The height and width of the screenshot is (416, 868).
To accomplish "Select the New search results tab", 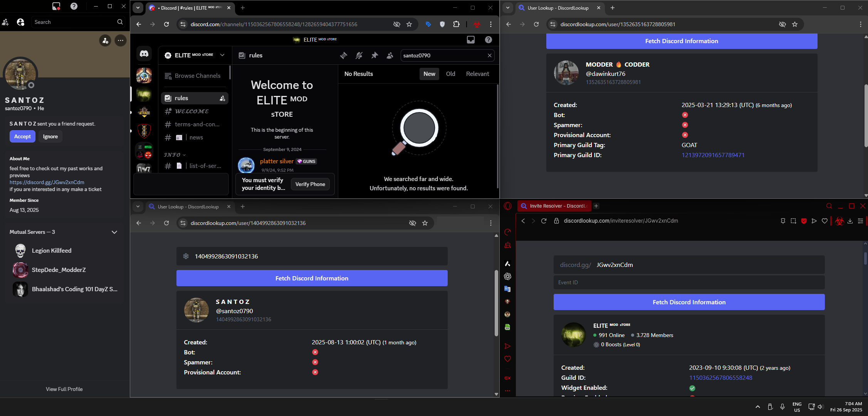I will [x=429, y=74].
